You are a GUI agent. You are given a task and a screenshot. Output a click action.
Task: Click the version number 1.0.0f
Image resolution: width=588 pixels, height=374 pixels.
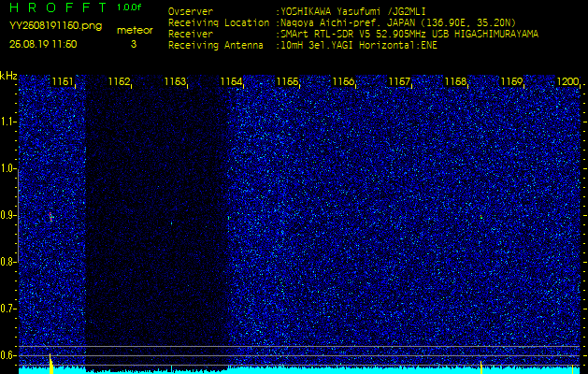[x=129, y=7]
